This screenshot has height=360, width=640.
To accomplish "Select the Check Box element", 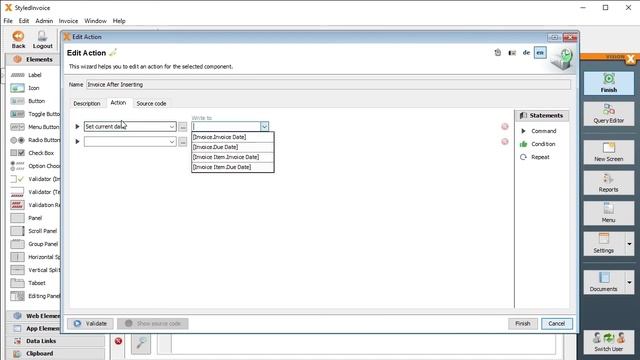I will coord(32,153).
